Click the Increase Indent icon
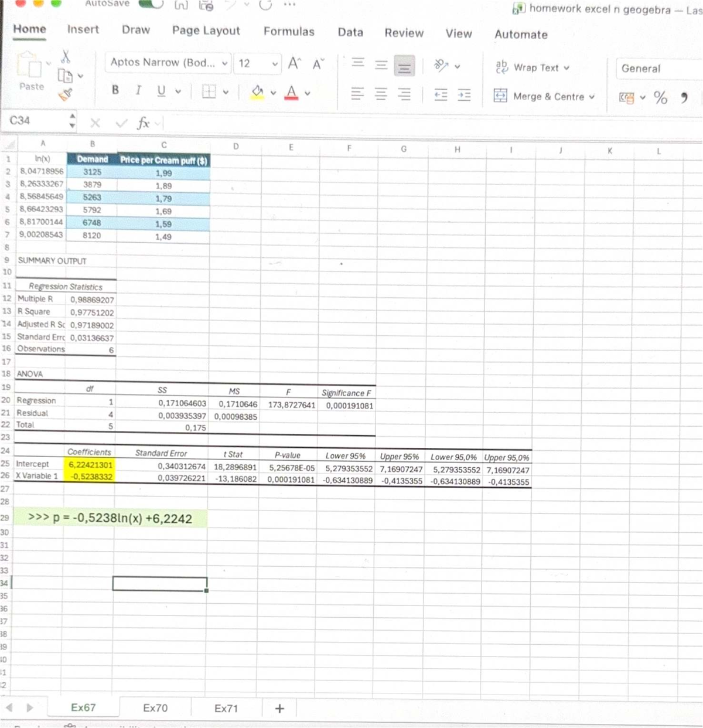The width and height of the screenshot is (703, 728). (463, 95)
